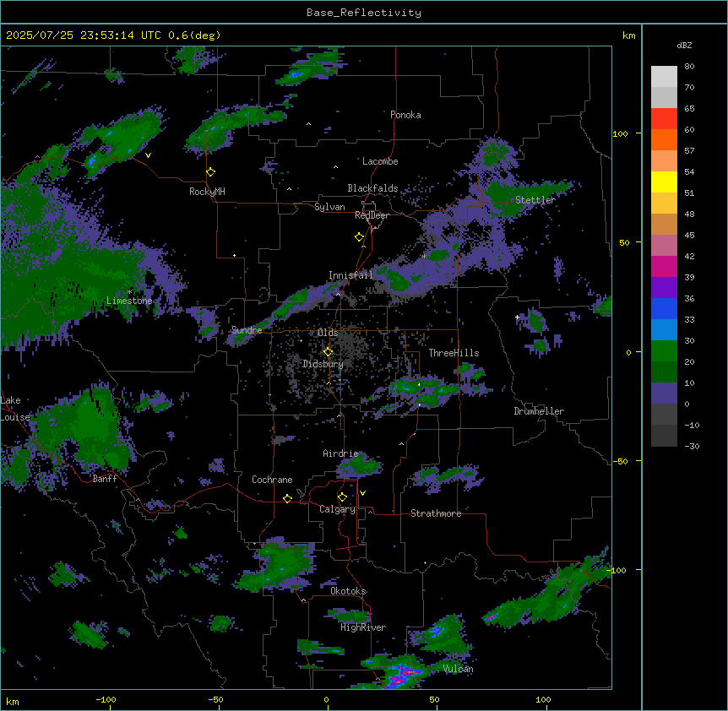Pick the red 60-65 dBZ legend swatch
This screenshot has height=711, width=728.
tap(664, 119)
